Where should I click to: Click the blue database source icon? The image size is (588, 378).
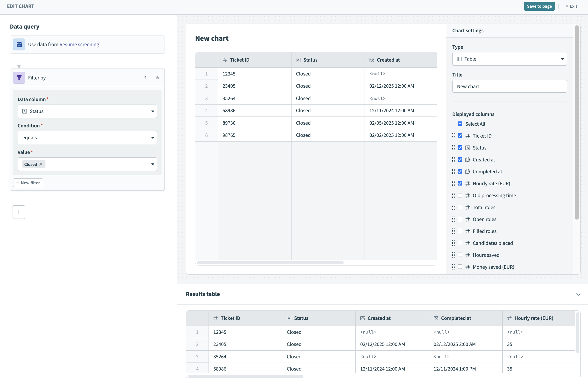pyautogui.click(x=19, y=44)
